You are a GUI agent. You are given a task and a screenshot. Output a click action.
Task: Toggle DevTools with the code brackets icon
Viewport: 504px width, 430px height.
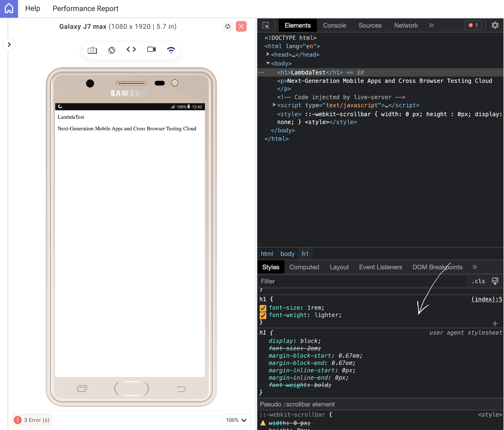point(131,49)
